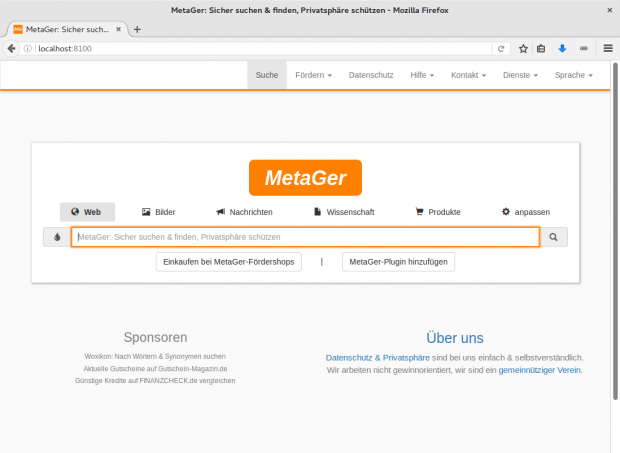Switch to Wissenschaft search tab
The width and height of the screenshot is (620, 453).
344,212
